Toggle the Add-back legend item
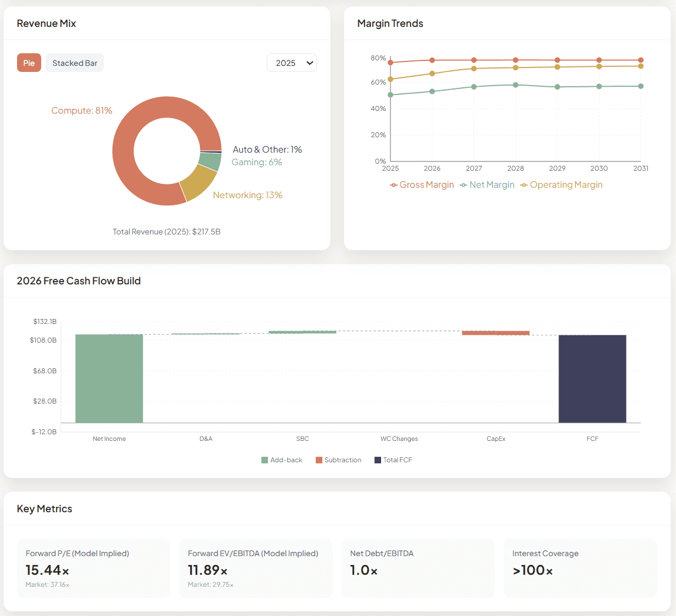The width and height of the screenshot is (676, 616). (282, 460)
